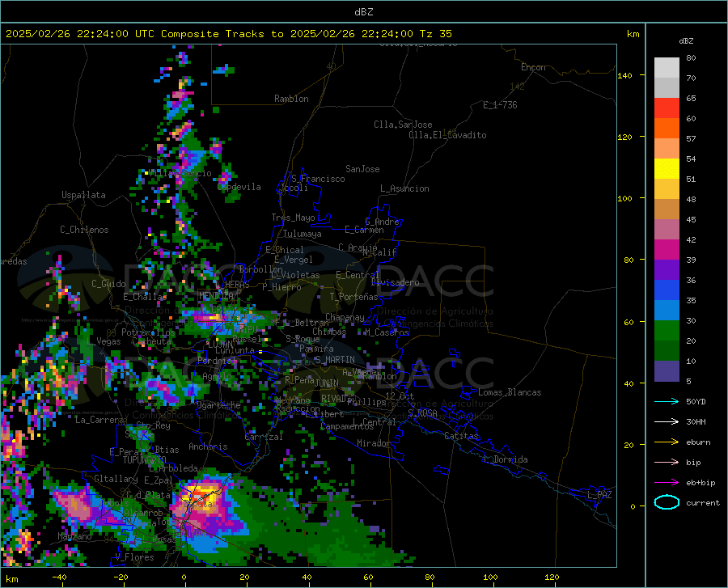Click the 'S_MARTIN' map label
The height and width of the screenshot is (588, 728).
tap(335, 360)
